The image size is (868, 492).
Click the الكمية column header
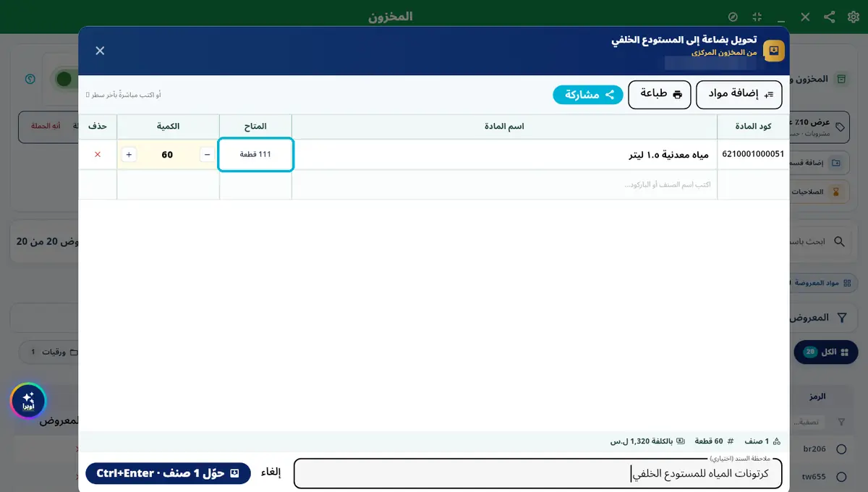coord(168,127)
